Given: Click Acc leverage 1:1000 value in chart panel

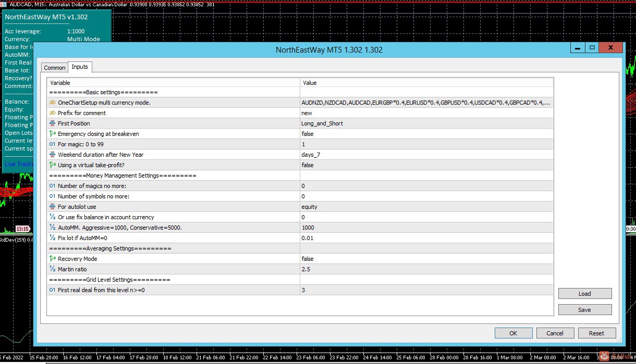Looking at the screenshot, I should point(76,31).
